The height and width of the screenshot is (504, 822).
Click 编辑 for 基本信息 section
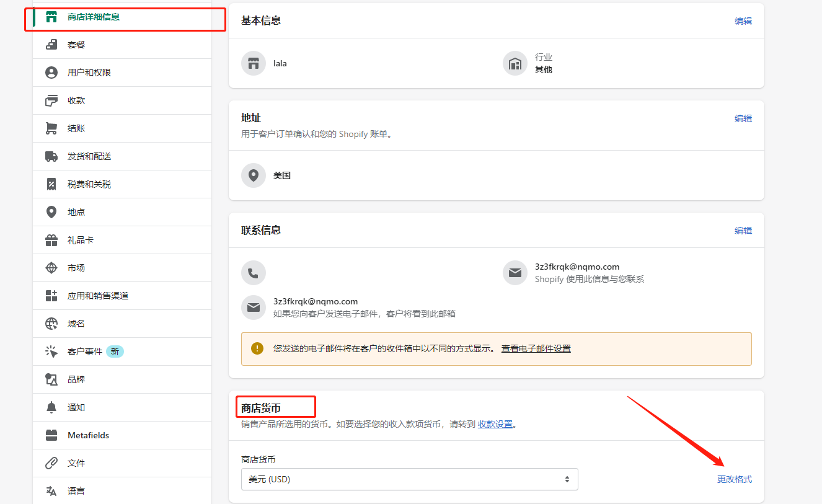pyautogui.click(x=743, y=20)
